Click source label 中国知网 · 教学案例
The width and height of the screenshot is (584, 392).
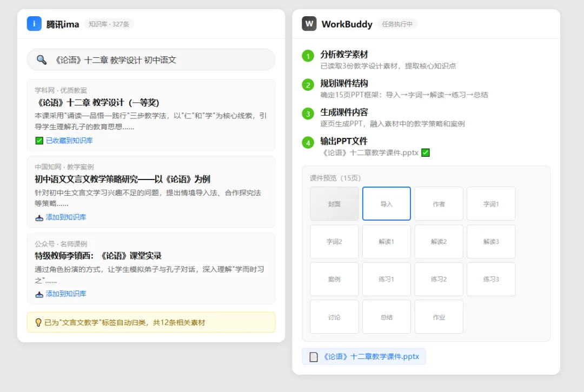64,167
